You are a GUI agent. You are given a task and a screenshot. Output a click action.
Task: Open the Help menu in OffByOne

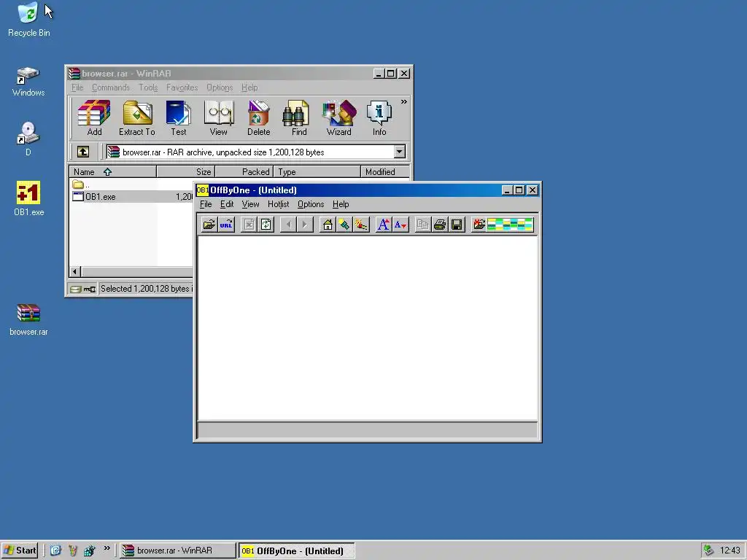[341, 204]
